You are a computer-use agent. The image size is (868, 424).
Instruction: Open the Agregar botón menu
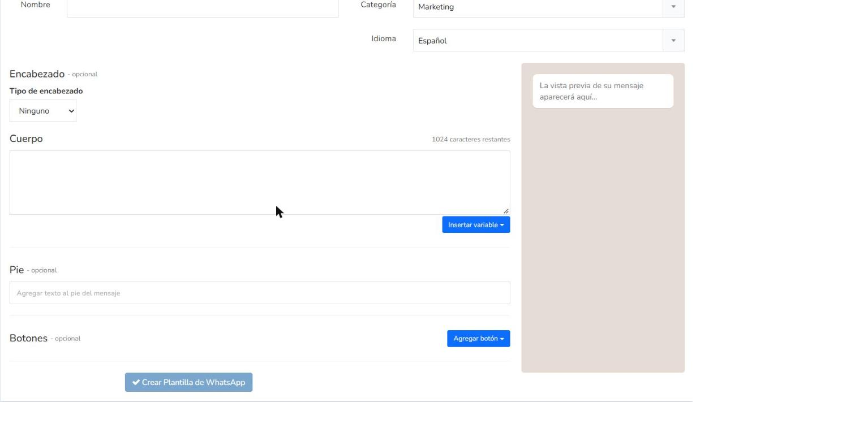tap(479, 339)
